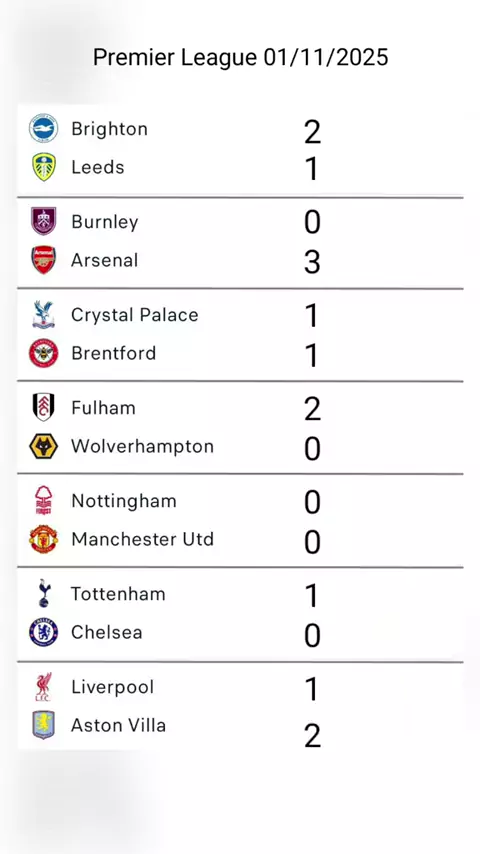The width and height of the screenshot is (480, 854).
Task: Select the Tottenham cockerel badge
Action: 44,593
